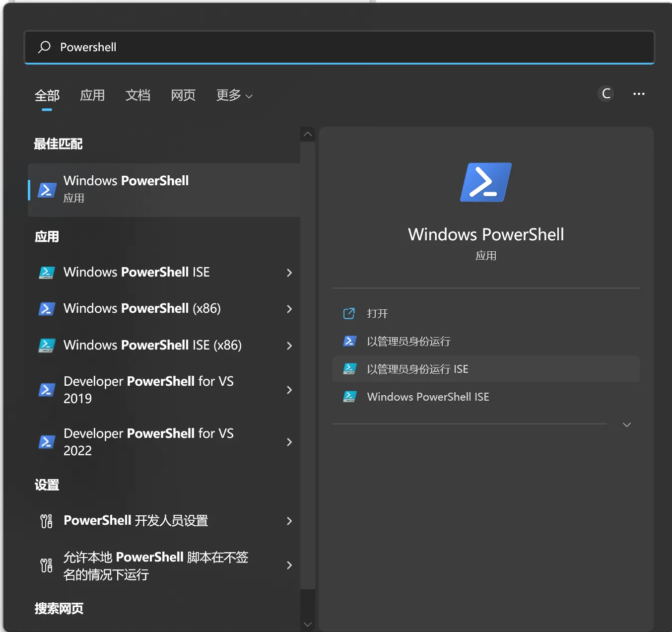Expand 允许本地 PowerShell 脚本 setting arrow
The height and width of the screenshot is (632, 672).
tap(289, 565)
